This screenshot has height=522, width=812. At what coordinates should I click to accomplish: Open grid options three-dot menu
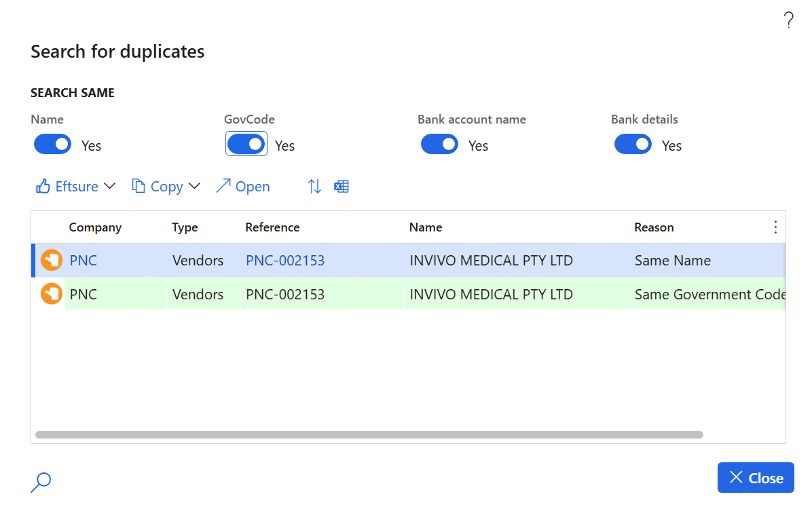click(775, 227)
